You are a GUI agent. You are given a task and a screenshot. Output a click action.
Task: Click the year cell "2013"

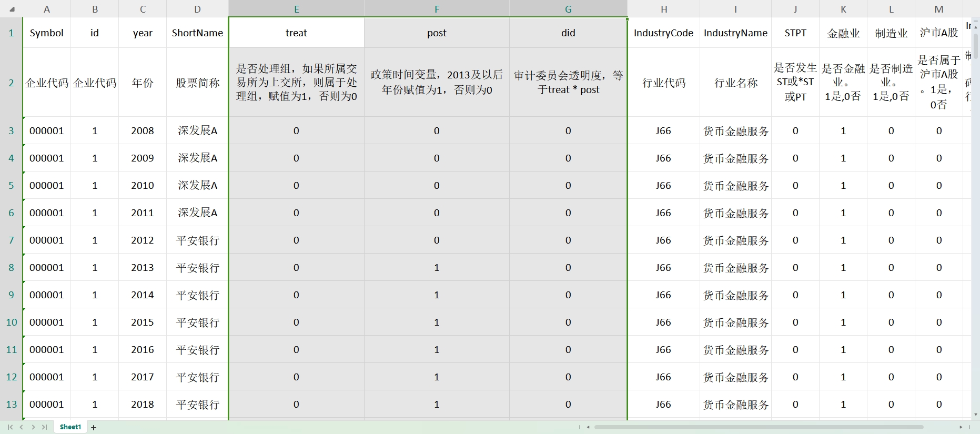click(x=143, y=267)
